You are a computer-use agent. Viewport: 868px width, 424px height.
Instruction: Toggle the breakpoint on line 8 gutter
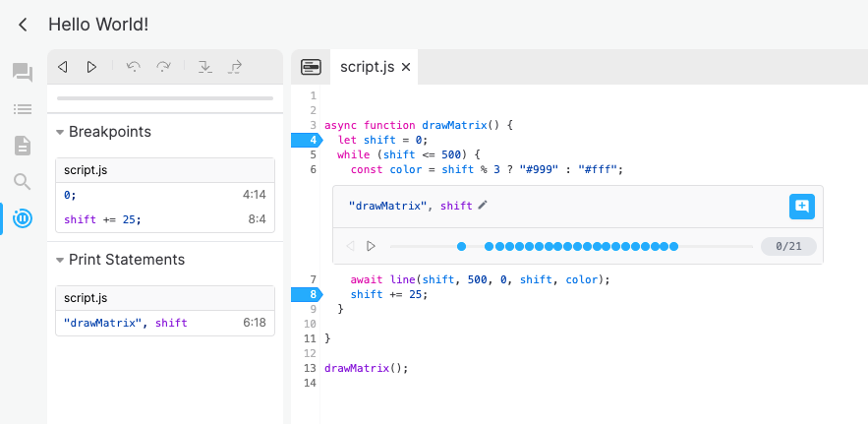pyautogui.click(x=307, y=294)
